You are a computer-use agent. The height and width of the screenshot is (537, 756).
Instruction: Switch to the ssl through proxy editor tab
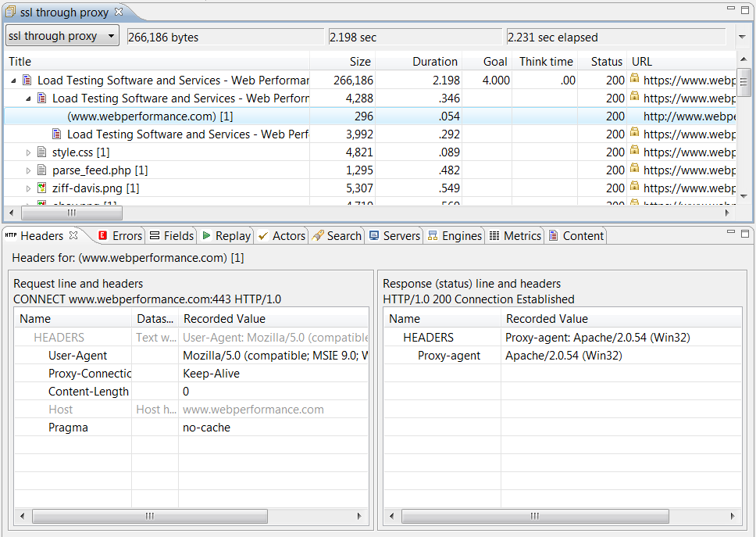[x=64, y=12]
